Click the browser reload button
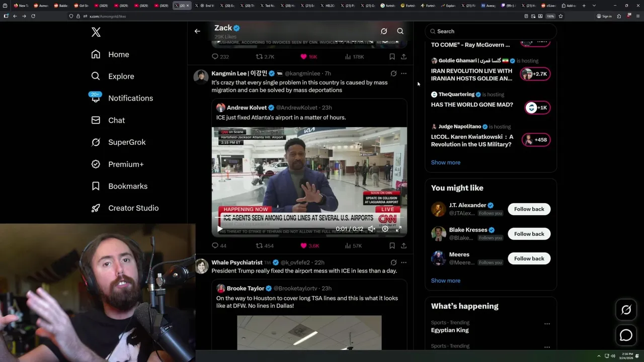Image resolution: width=644 pixels, height=362 pixels. [33, 16]
